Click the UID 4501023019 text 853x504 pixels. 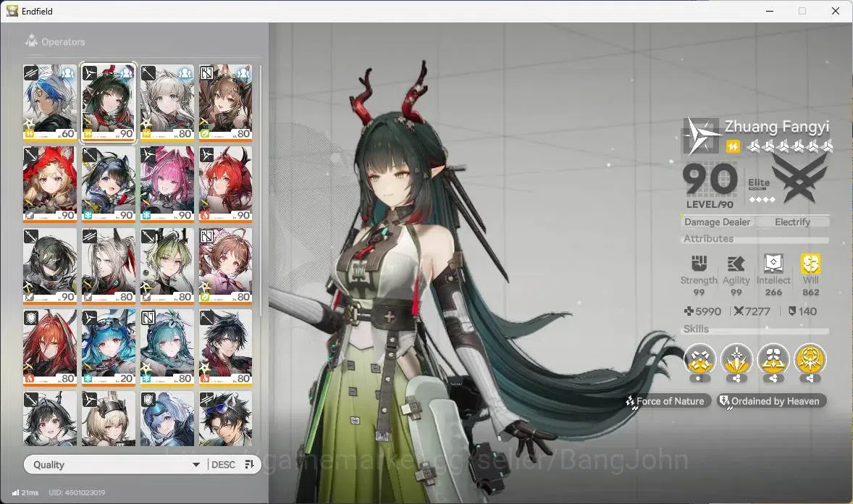point(77,492)
